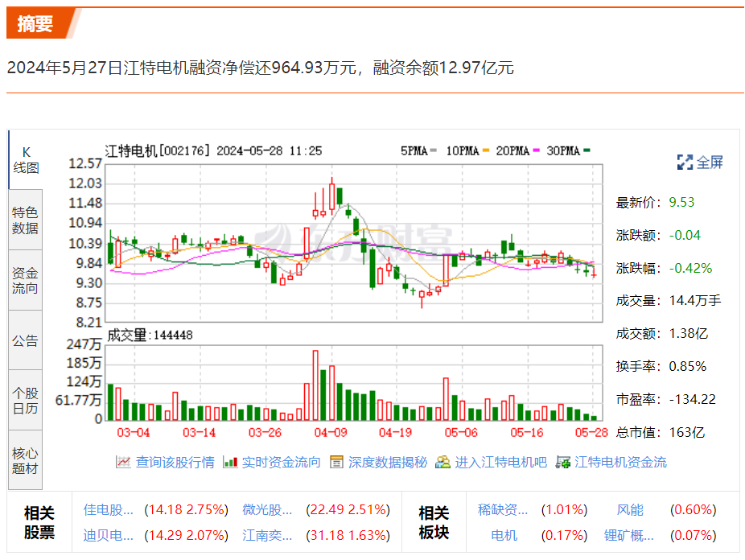Image resolution: width=745 pixels, height=560 pixels.
Task: Click the (22.49 2.51%) quote for 微光股
Action: coord(348,509)
